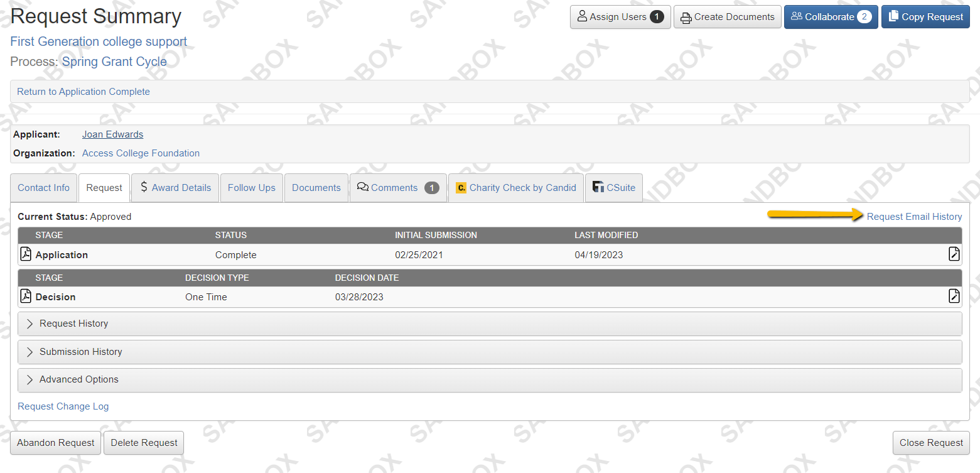980x473 pixels.
Task: Click the DECISION DATE column header
Action: 367,278
